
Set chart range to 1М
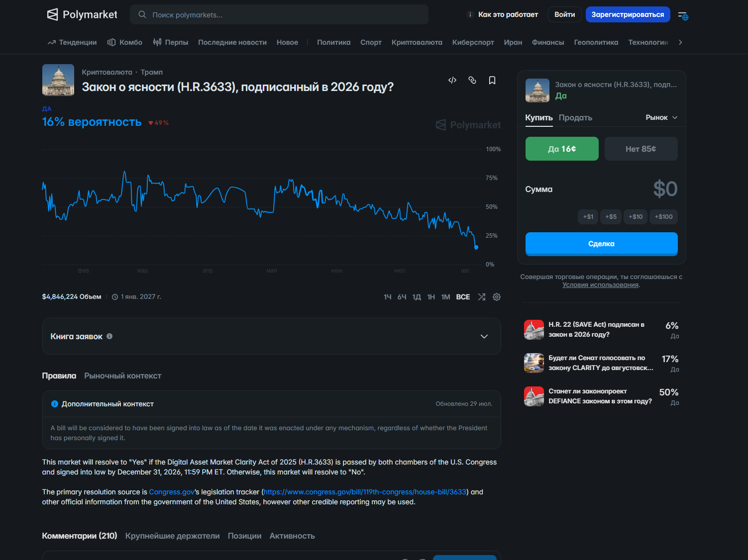pos(446,297)
